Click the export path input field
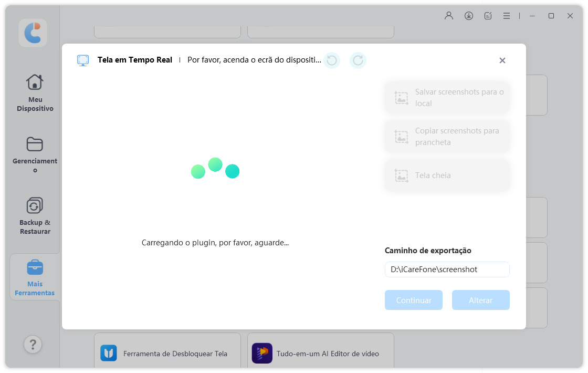588x373 pixels. click(447, 270)
